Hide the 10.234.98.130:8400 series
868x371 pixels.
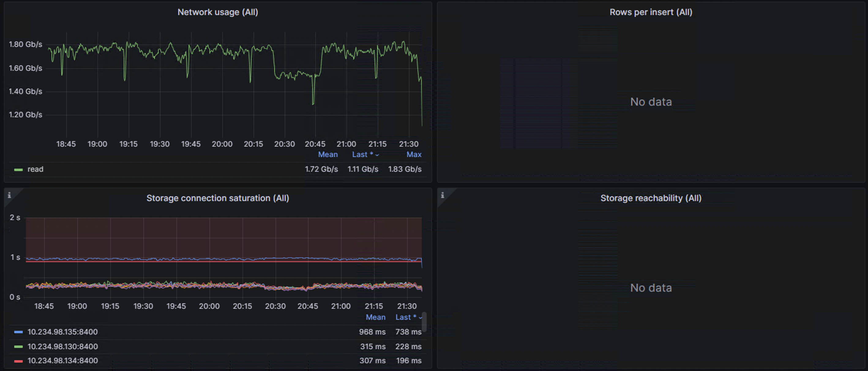tap(62, 347)
